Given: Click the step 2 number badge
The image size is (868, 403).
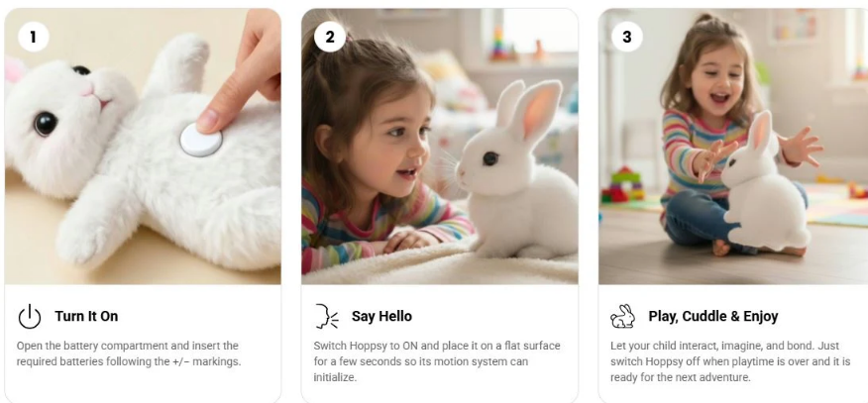Looking at the screenshot, I should [x=330, y=37].
